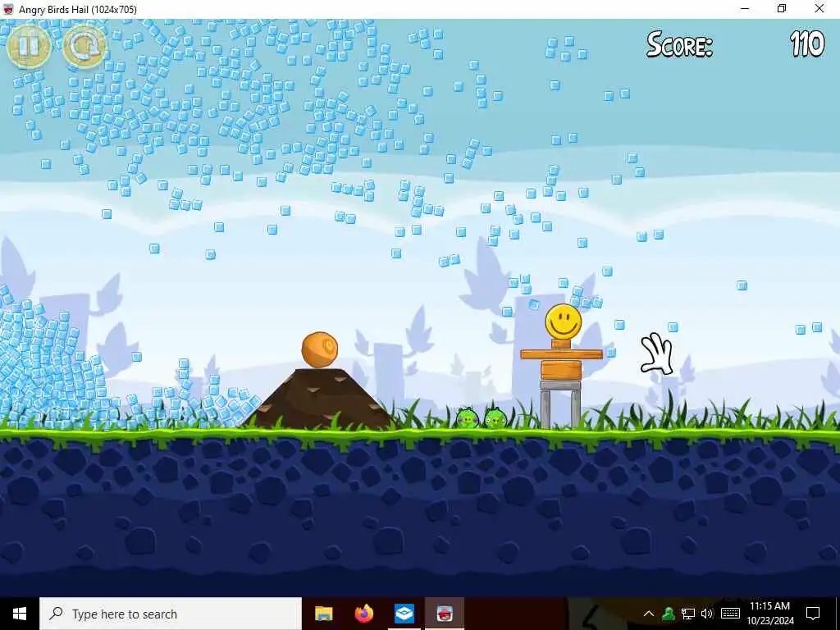This screenshot has width=840, height=630.
Task: Click the thick wooden block under the plank
Action: click(561, 370)
